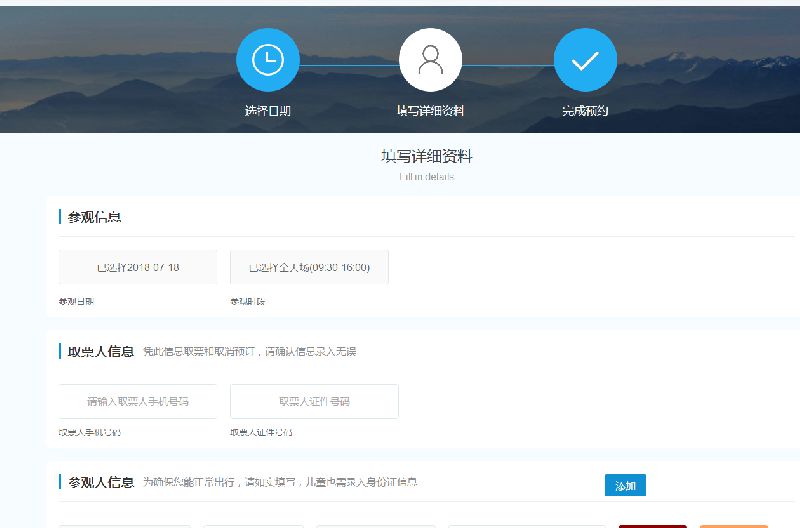Select the 填写详细资料 step label under person icon
The image size is (800, 528).
[x=430, y=110]
